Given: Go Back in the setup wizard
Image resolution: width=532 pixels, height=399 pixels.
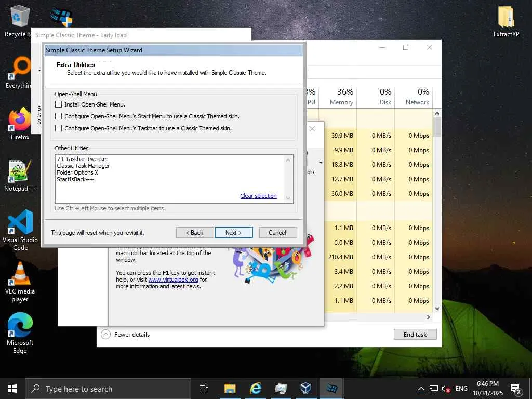Looking at the screenshot, I should point(195,232).
